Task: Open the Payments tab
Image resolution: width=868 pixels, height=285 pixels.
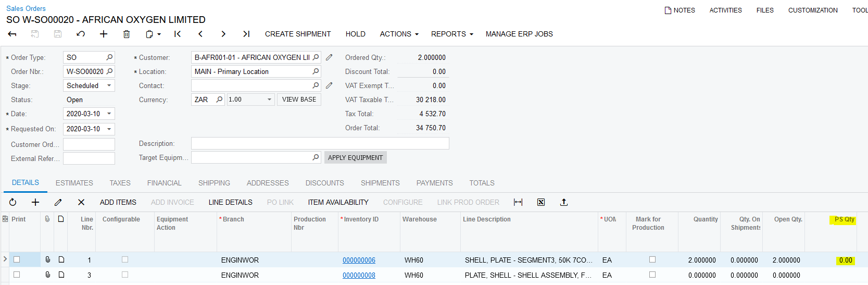Action: coord(434,183)
